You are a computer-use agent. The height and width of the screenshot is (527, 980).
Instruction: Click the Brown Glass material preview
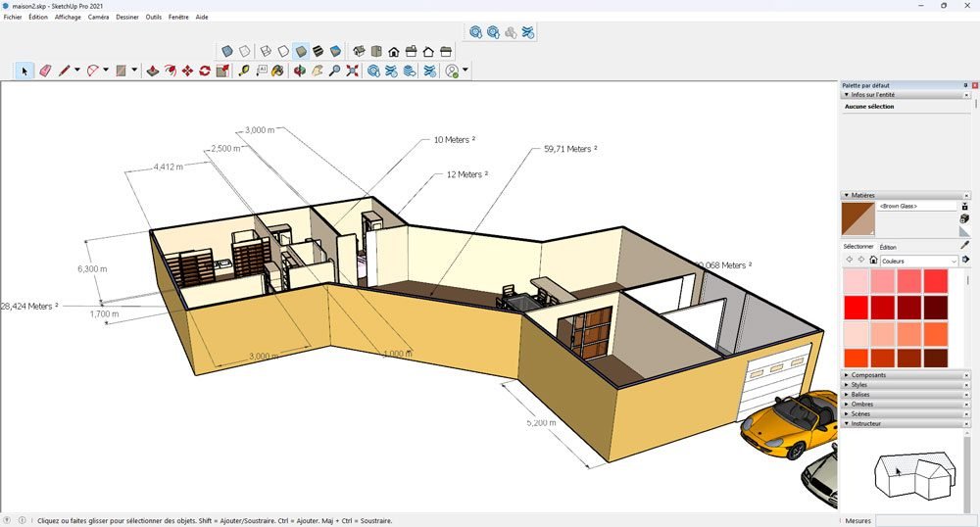(x=858, y=219)
